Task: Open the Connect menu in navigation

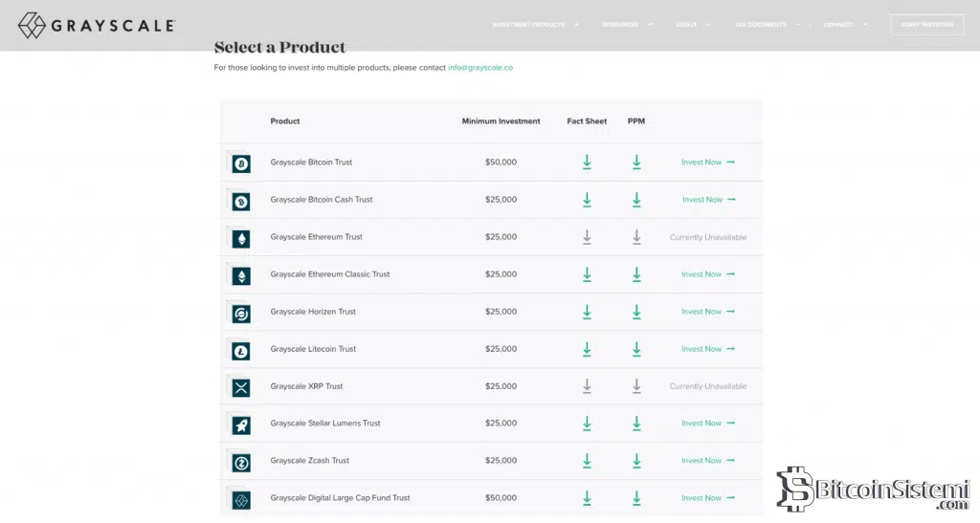Action: point(845,25)
